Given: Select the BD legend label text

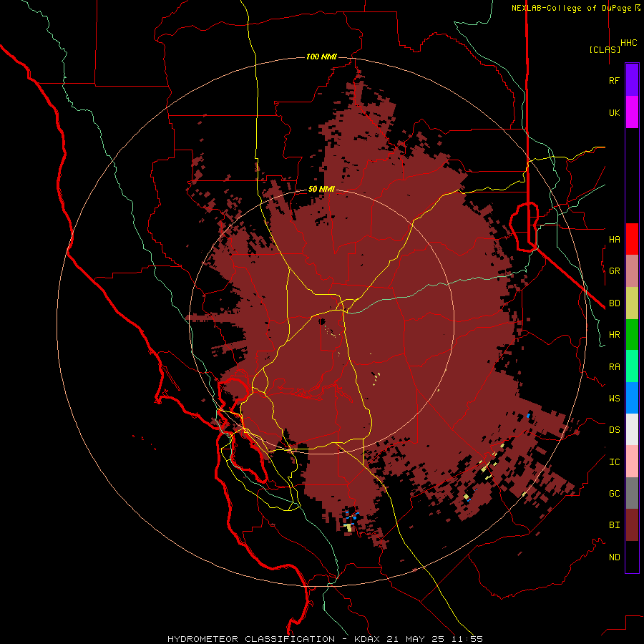Looking at the screenshot, I should tap(614, 303).
